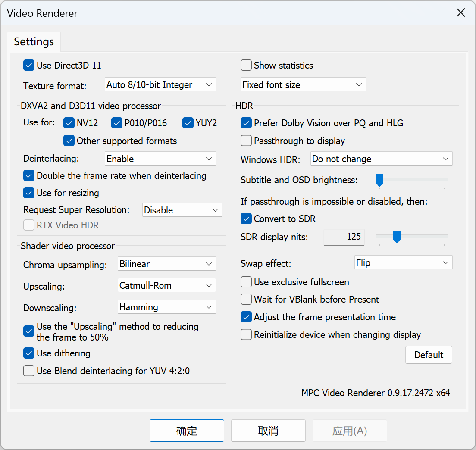Change the Upscaling method dropdown
This screenshot has height=450, width=476.
[166, 286]
